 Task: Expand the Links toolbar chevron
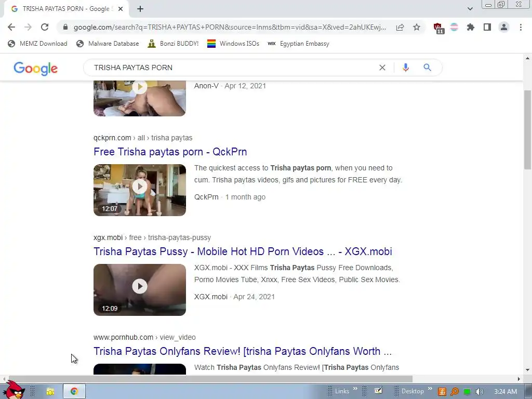pyautogui.click(x=355, y=389)
